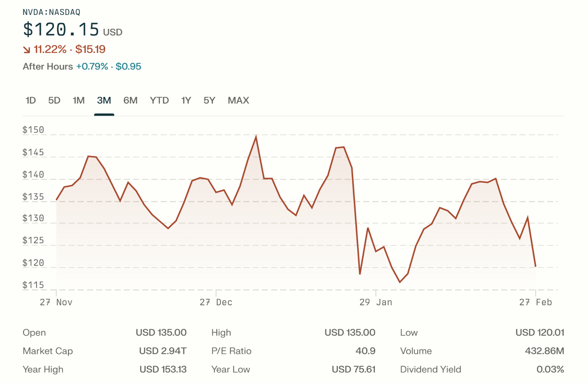Viewport: 588px width, 383px height.
Task: Click the $140 y-axis label
Action: point(33,174)
